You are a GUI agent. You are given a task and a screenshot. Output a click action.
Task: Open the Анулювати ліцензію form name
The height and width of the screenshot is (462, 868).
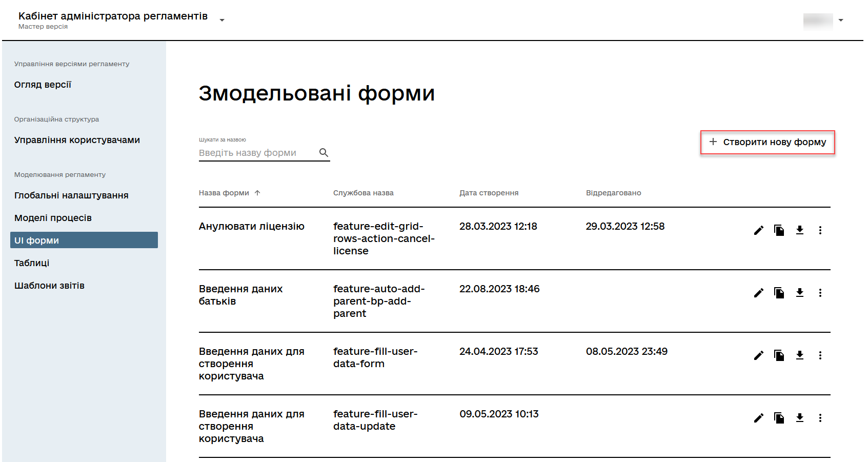(x=252, y=226)
